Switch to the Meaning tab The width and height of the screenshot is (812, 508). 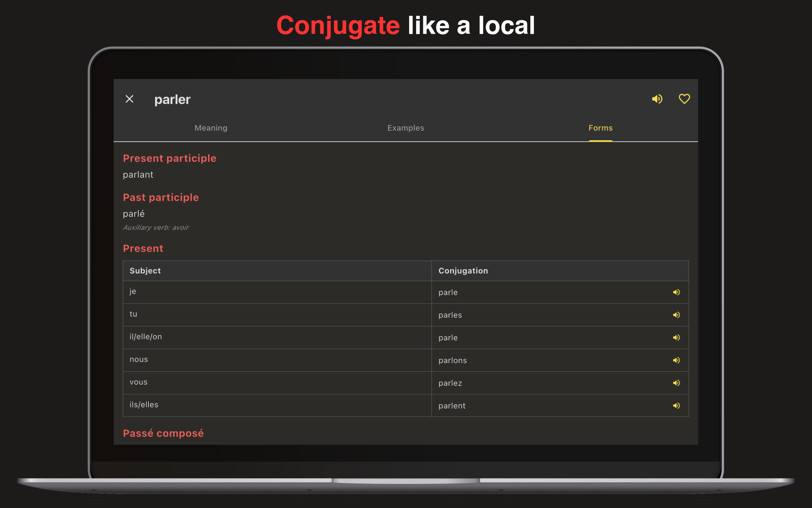tap(211, 128)
